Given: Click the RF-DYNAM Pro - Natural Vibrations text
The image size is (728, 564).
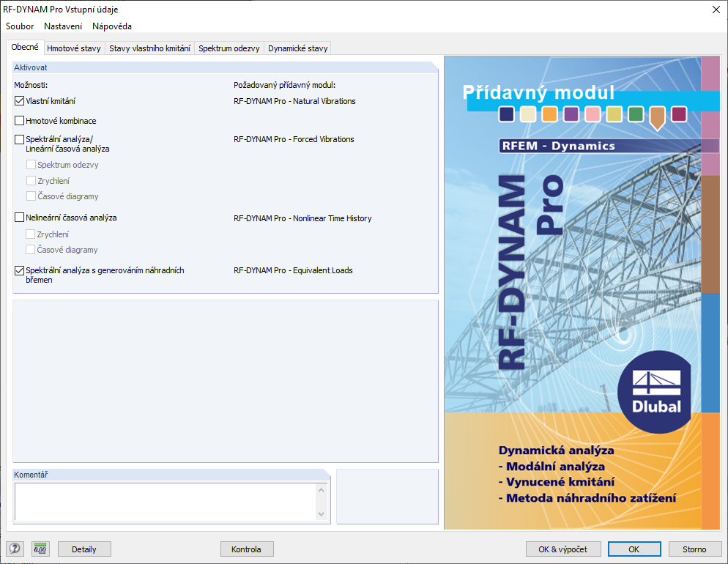Looking at the screenshot, I should [294, 101].
